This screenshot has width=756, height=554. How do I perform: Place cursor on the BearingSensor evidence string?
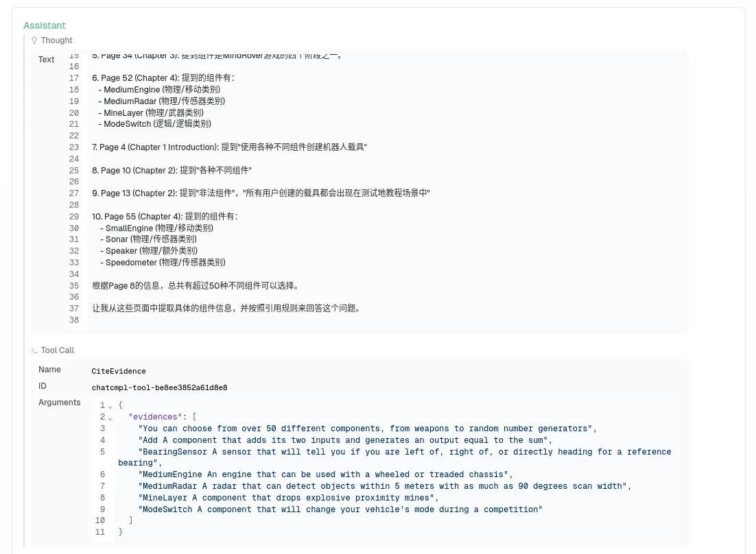(x=405, y=452)
